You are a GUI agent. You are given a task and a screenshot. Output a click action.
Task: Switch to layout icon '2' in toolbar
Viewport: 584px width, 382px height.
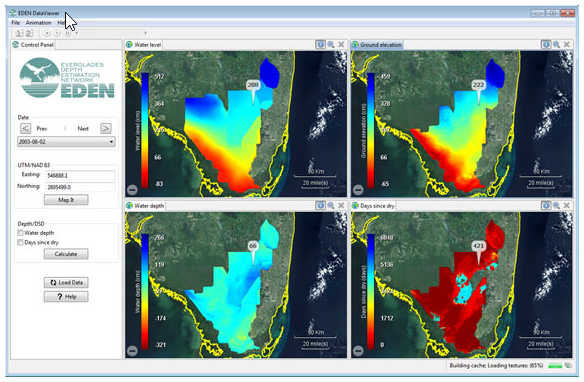29,33
